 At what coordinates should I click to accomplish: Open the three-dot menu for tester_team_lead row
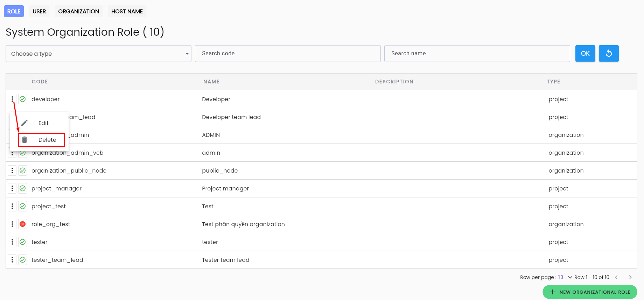12,260
